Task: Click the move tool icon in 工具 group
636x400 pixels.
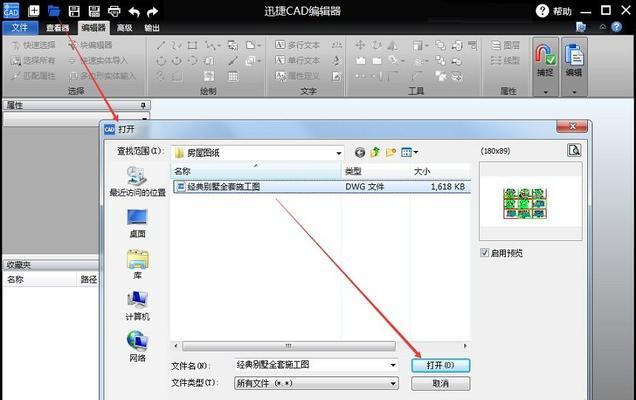Action: coord(360,45)
